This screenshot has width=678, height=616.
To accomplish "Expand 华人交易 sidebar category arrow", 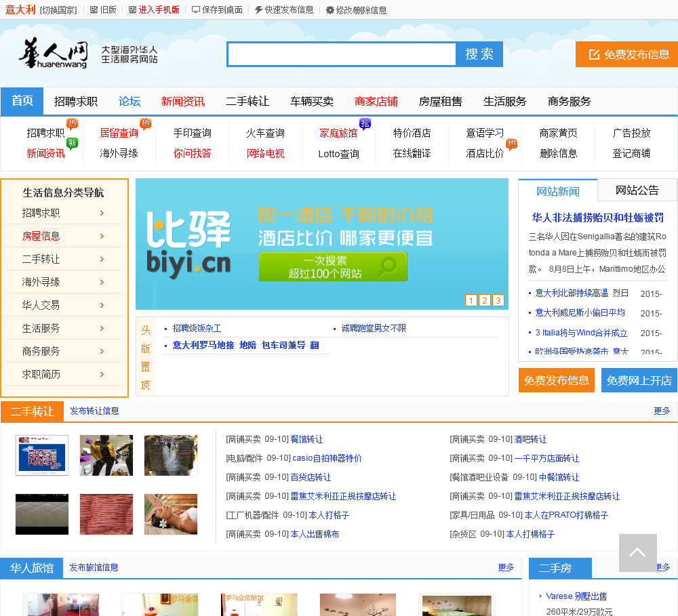I will coord(102,305).
